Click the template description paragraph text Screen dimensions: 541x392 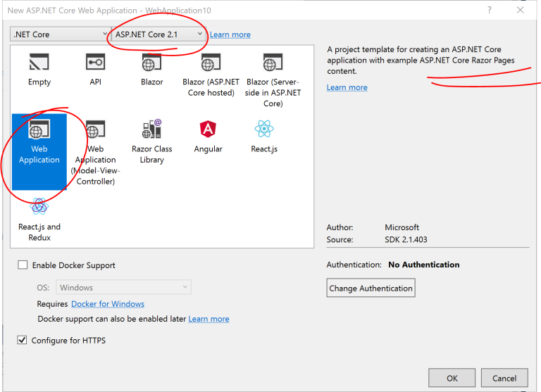pyautogui.click(x=421, y=60)
